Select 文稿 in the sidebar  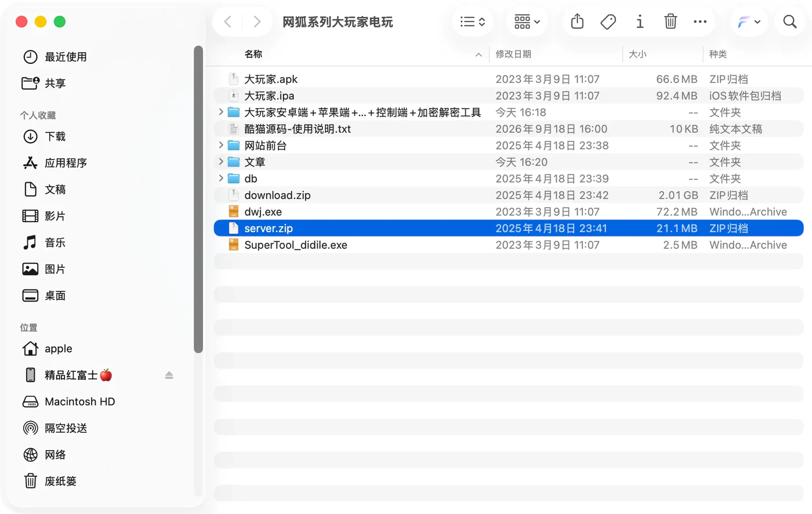point(44,190)
